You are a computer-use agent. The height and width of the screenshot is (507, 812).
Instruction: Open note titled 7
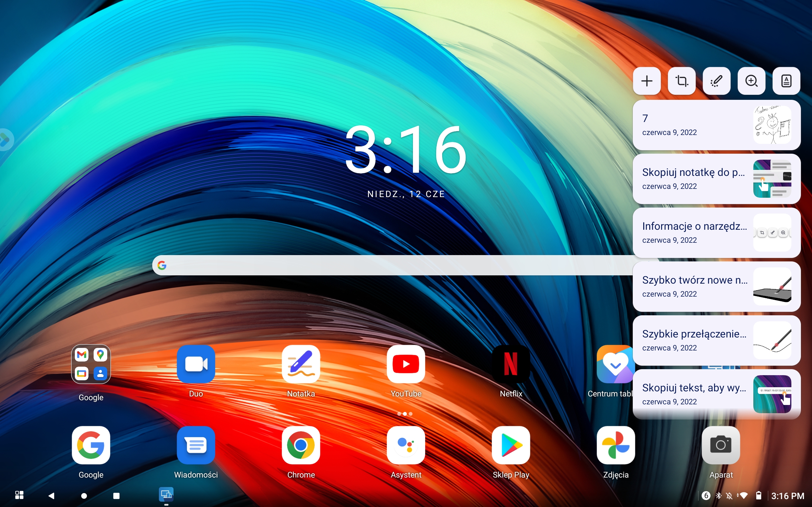tap(717, 125)
